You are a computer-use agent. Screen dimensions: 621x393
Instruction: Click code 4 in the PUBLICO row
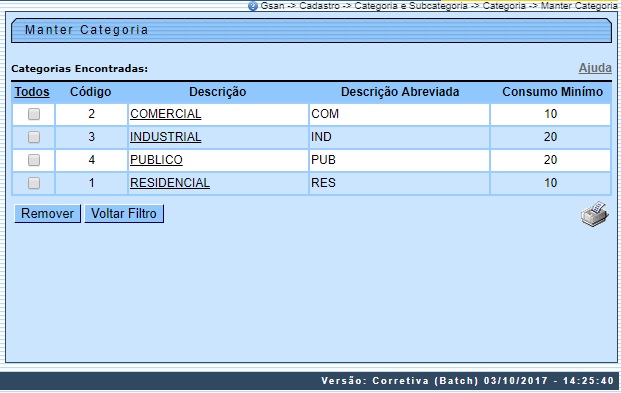click(x=91, y=160)
